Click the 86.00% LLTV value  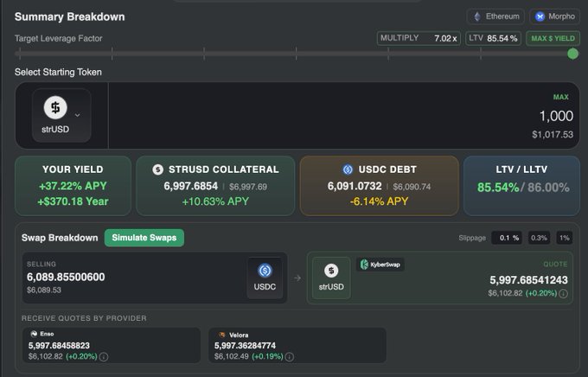click(x=548, y=187)
